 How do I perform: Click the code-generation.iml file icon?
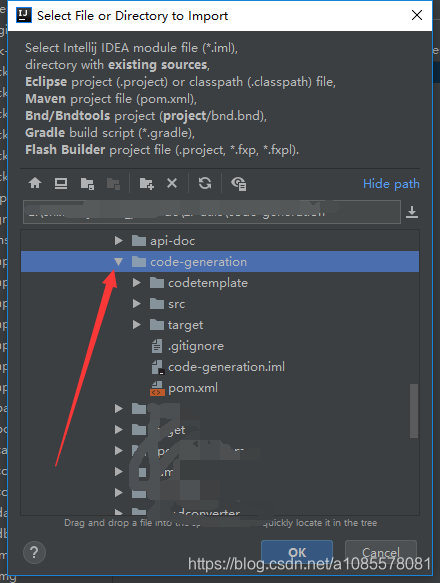tap(158, 367)
